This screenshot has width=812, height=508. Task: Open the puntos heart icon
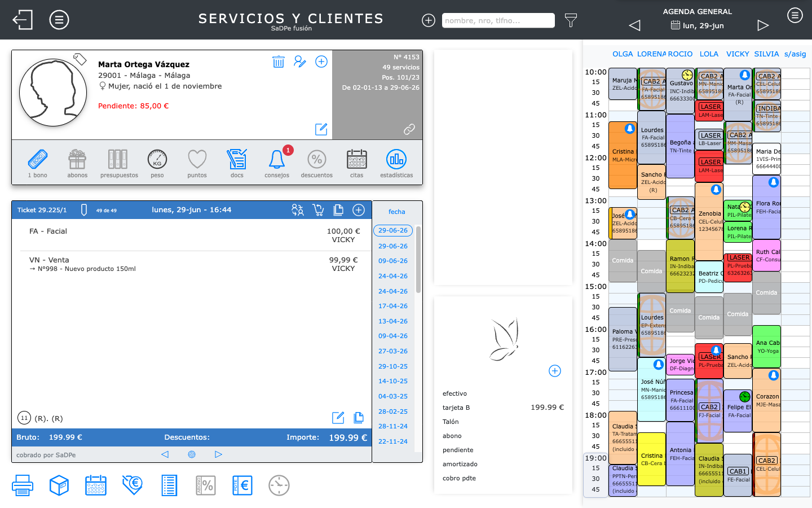[197, 164]
